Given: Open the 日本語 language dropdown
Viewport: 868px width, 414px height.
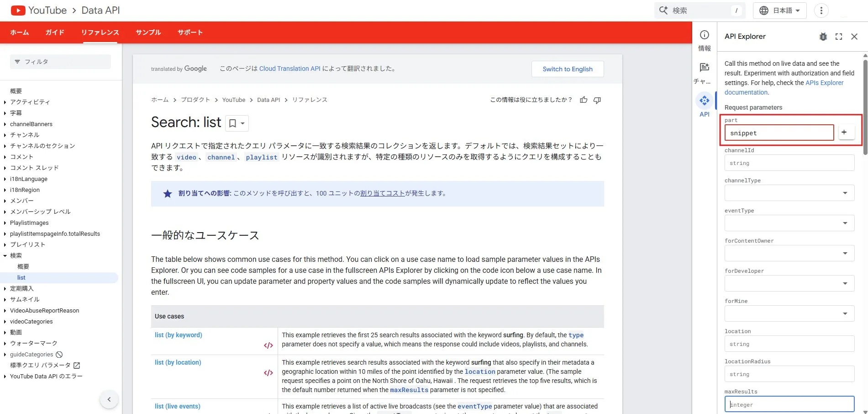Looking at the screenshot, I should (780, 11).
